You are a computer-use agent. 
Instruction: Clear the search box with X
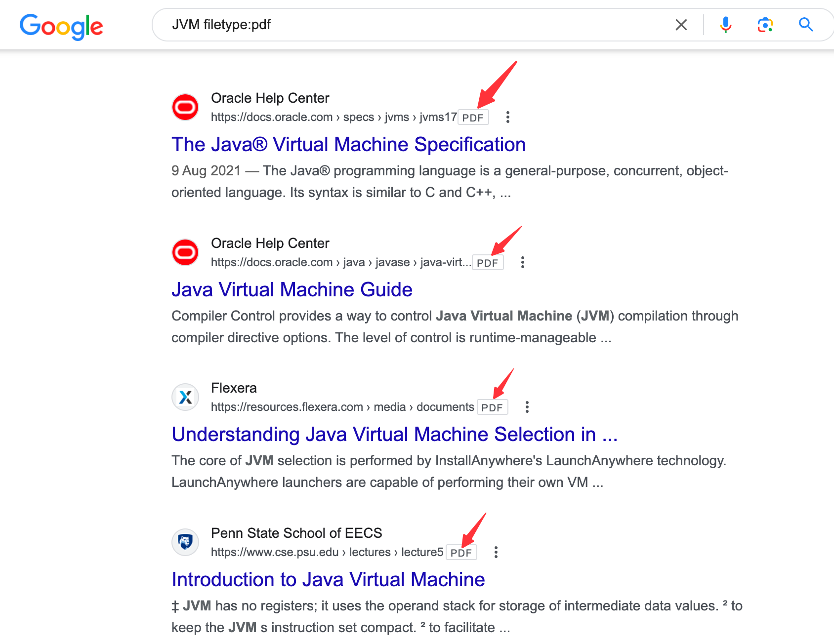pyautogui.click(x=681, y=25)
